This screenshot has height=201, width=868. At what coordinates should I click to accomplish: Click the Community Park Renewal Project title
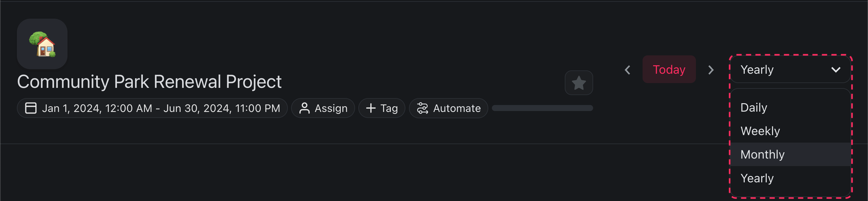(149, 82)
